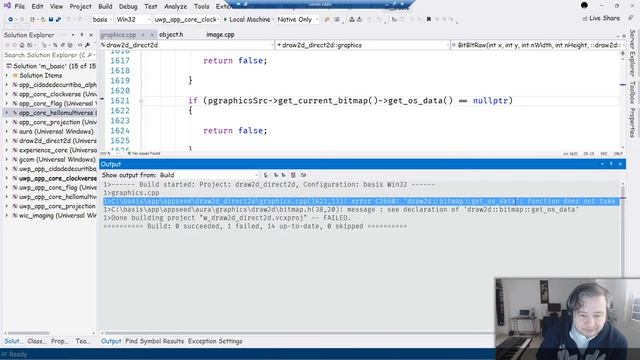Screen dimensions: 640x360
Task: Open the Exception Settings tab
Action: pyautogui.click(x=215, y=341)
